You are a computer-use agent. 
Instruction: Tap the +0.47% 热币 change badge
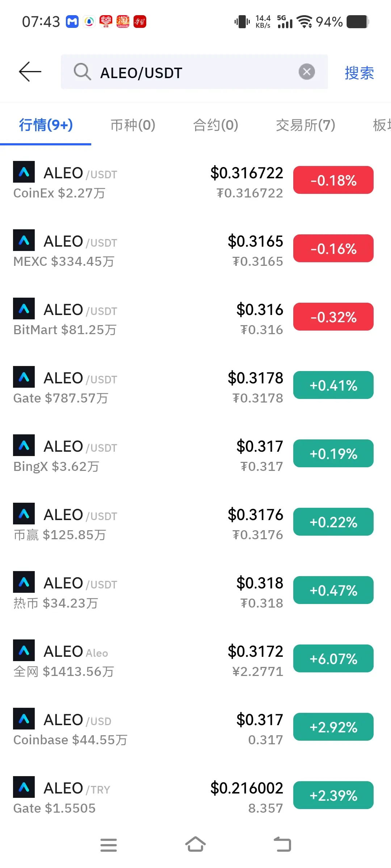(333, 590)
